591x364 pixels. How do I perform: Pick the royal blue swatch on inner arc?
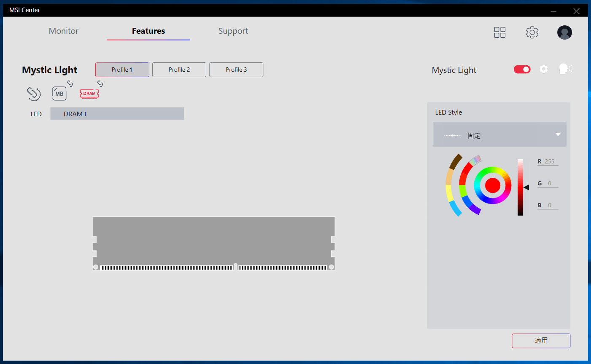(467, 201)
